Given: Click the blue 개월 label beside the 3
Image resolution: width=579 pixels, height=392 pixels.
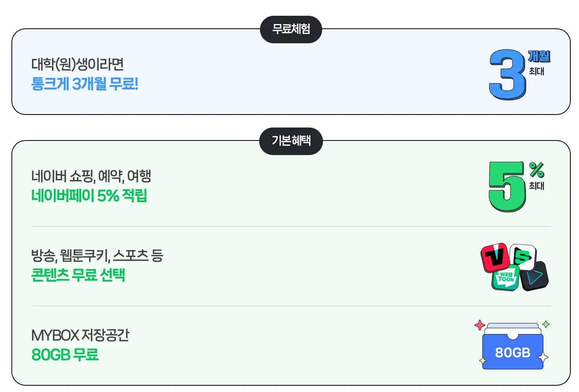Looking at the screenshot, I should click(539, 56).
